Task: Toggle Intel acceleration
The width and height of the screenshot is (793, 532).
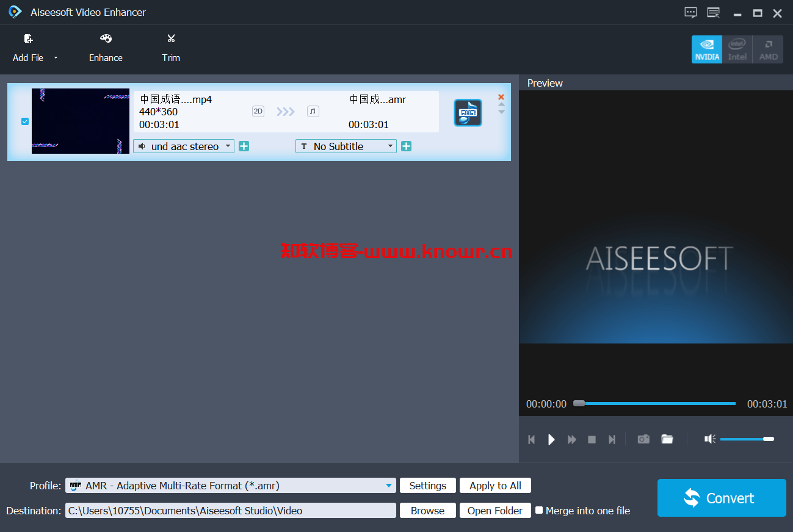Action: point(737,49)
